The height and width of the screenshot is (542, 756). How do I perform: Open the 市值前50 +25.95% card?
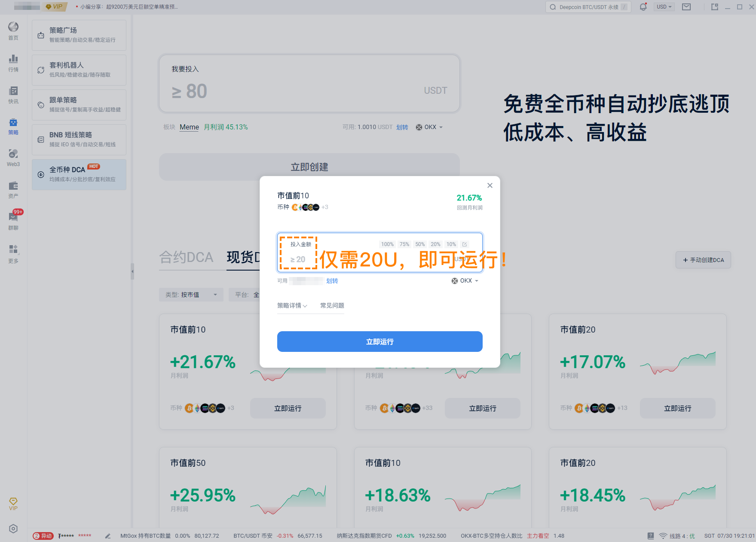coord(248,488)
